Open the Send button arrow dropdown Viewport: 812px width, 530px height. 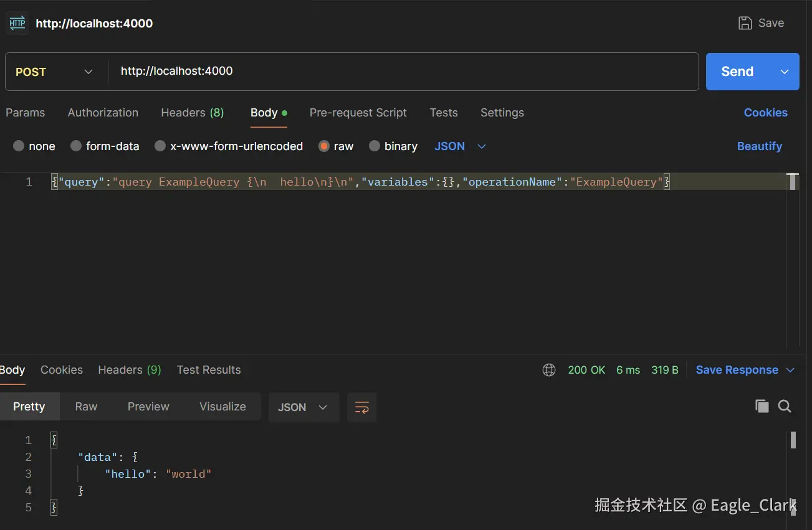tap(785, 72)
